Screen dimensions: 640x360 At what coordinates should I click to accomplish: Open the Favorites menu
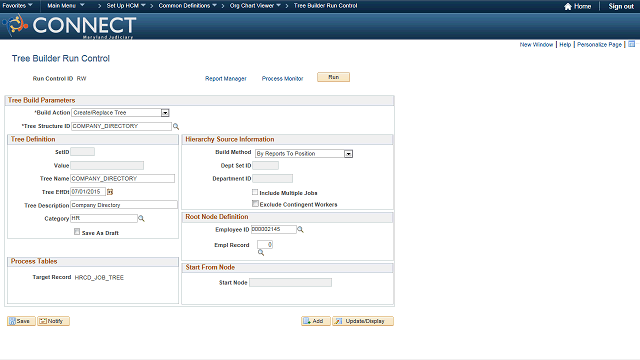coord(18,6)
